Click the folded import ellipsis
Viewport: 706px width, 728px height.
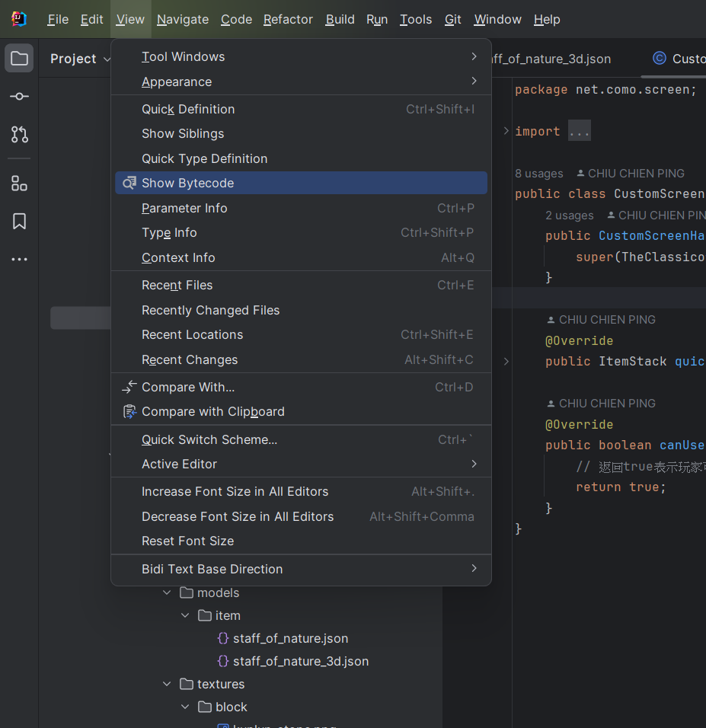(x=579, y=131)
